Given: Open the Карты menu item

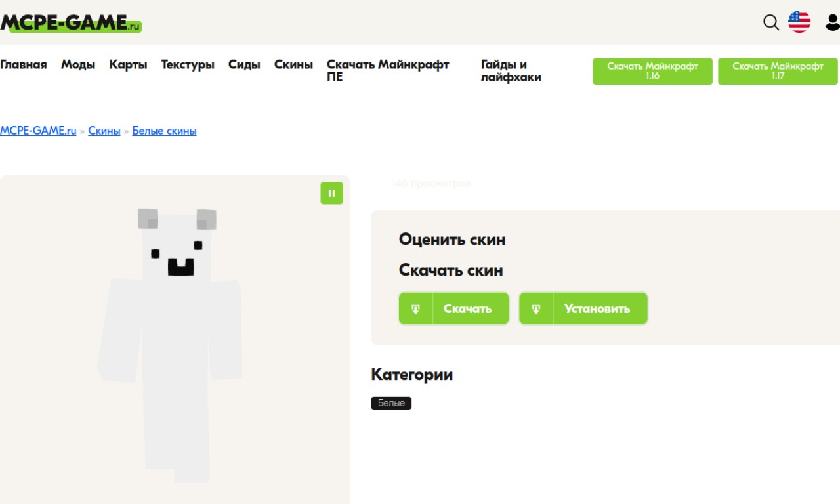Looking at the screenshot, I should pyautogui.click(x=128, y=64).
